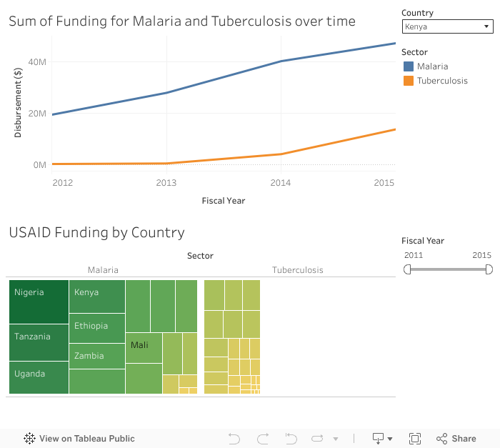Click the Malaria column header in treemap
500x448 pixels.
click(103, 270)
